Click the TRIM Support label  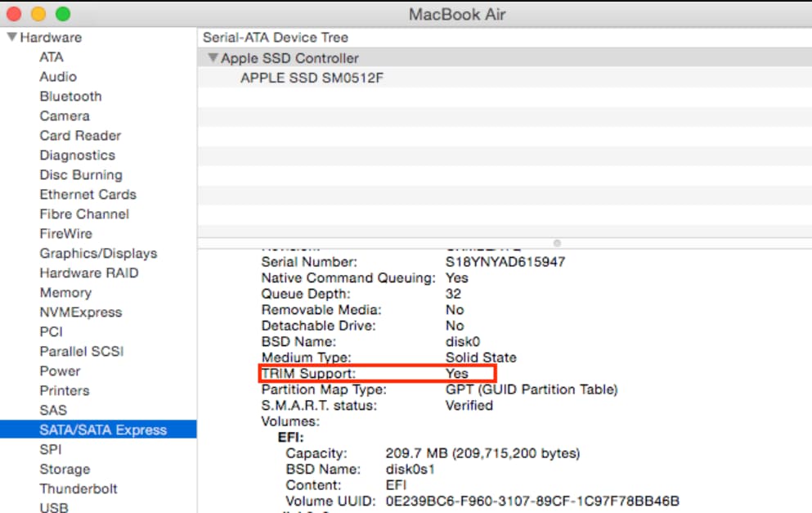tap(308, 374)
